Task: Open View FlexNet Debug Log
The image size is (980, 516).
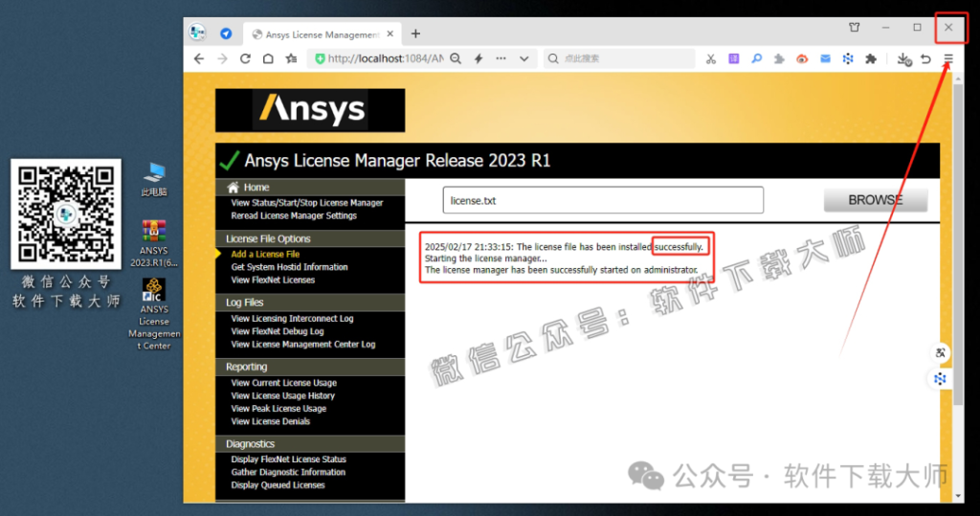Action: click(278, 331)
